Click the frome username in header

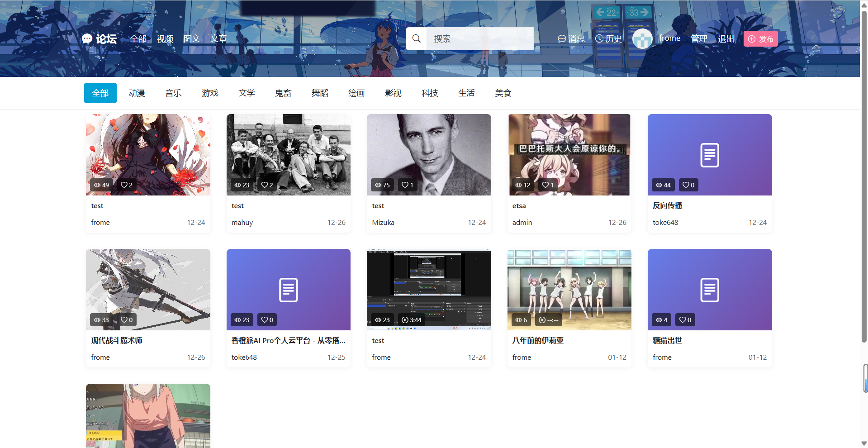coord(670,38)
